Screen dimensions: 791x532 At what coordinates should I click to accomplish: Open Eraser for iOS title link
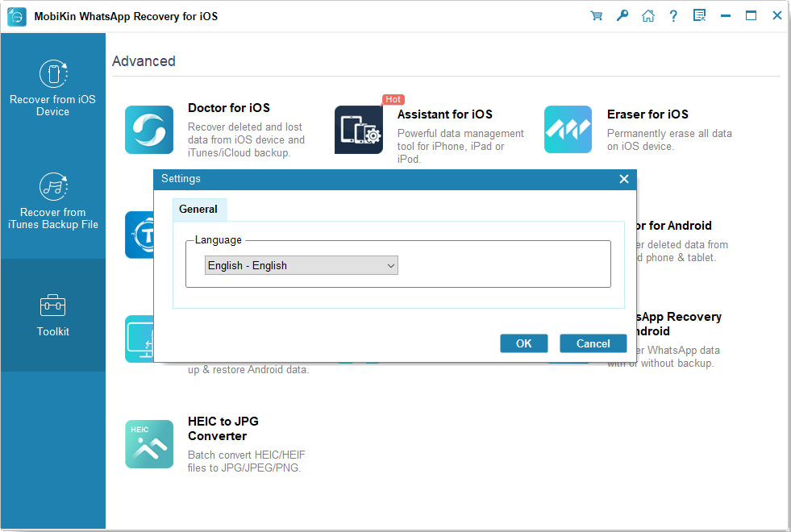647,114
